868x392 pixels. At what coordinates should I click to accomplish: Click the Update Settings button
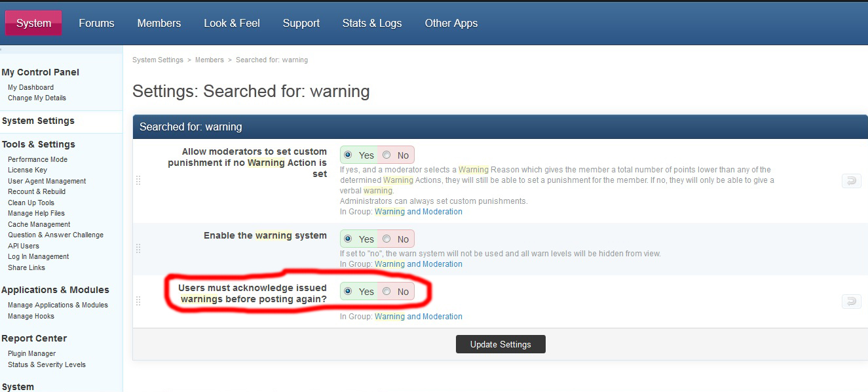(x=500, y=344)
